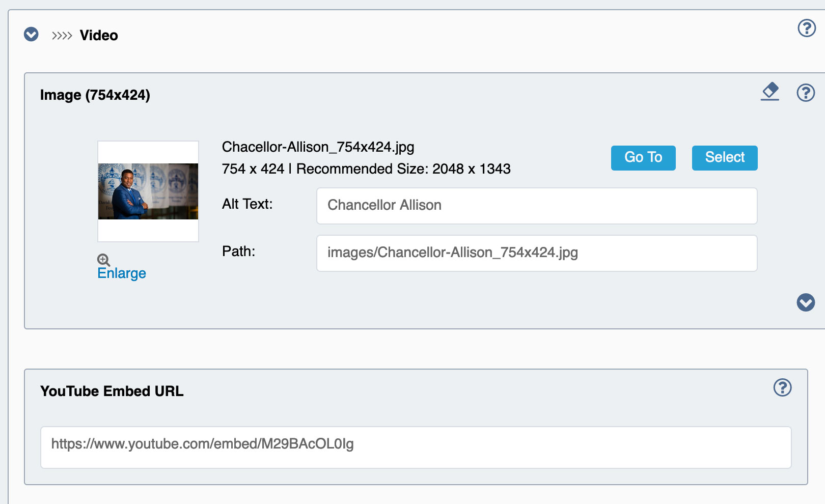Click into the YouTube Embed URL field
The width and height of the screenshot is (825, 504).
pos(416,447)
